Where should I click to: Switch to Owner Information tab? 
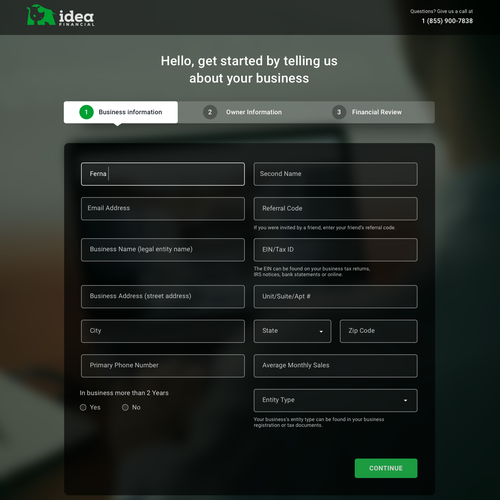point(242,112)
